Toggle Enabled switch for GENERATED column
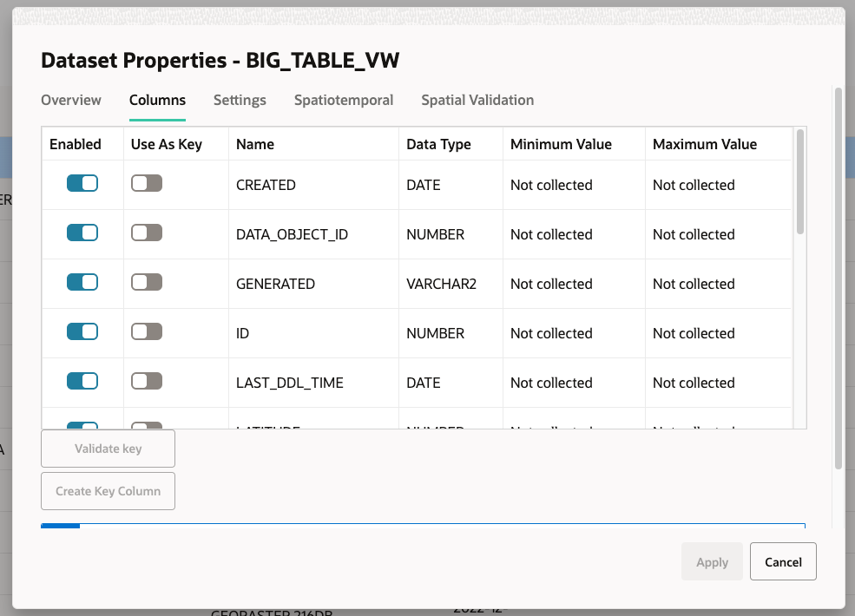855x616 pixels. click(x=82, y=282)
